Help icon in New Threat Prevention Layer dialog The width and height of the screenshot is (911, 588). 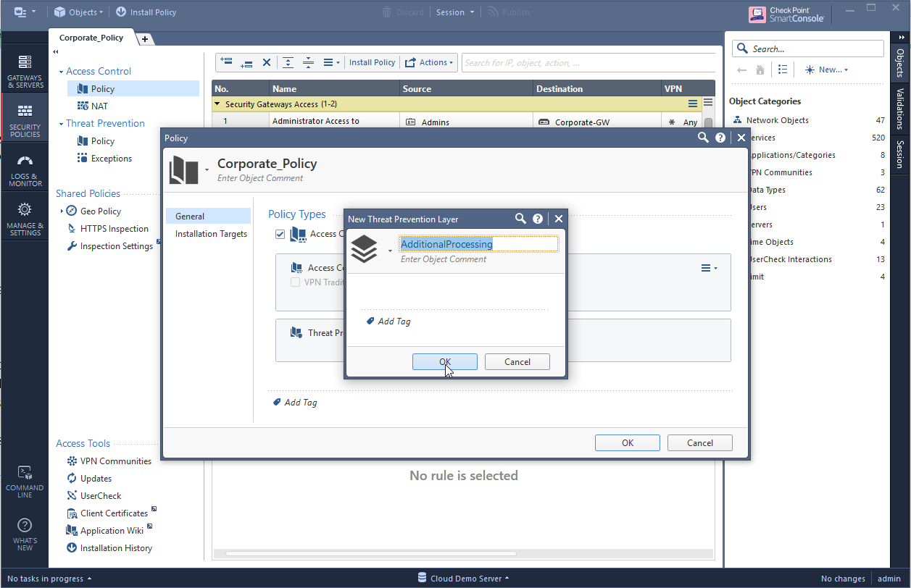tap(538, 219)
